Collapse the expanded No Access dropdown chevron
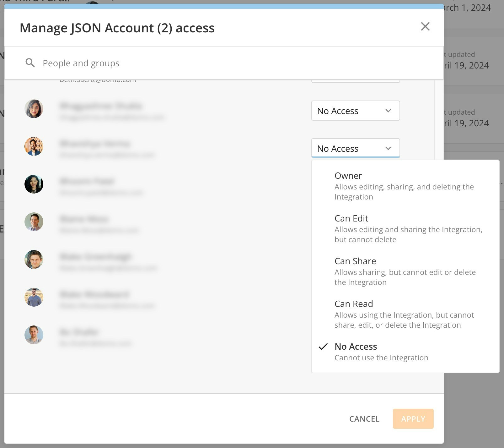504x448 pixels. point(389,148)
